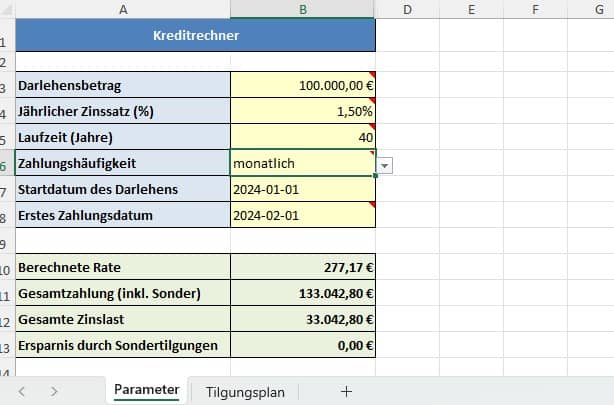Add a new sheet with plus icon
614x405 pixels.
point(346,391)
